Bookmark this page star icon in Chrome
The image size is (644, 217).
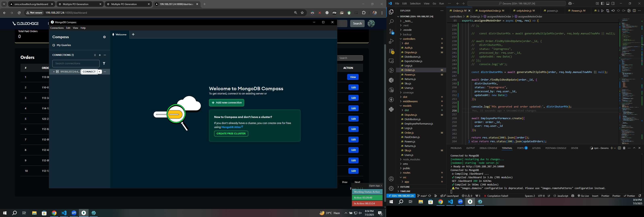pos(302,13)
